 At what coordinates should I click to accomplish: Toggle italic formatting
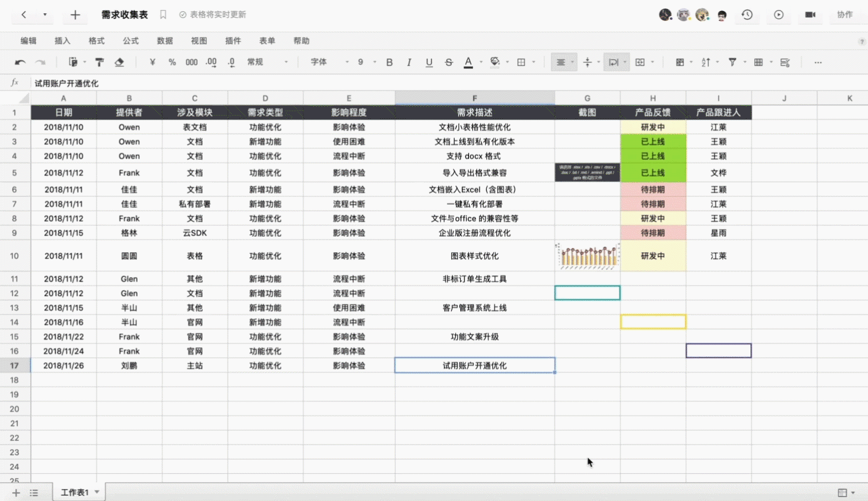pyautogui.click(x=409, y=62)
